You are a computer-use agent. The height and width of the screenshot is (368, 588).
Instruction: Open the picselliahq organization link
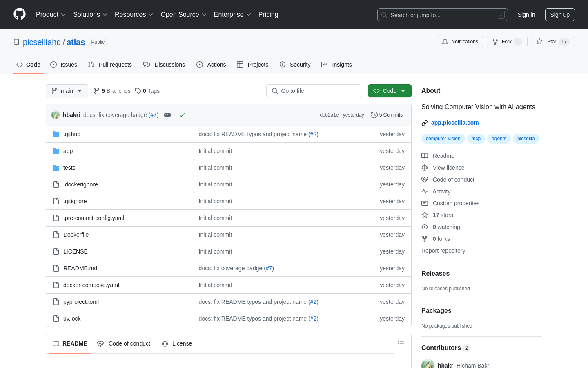coord(42,42)
